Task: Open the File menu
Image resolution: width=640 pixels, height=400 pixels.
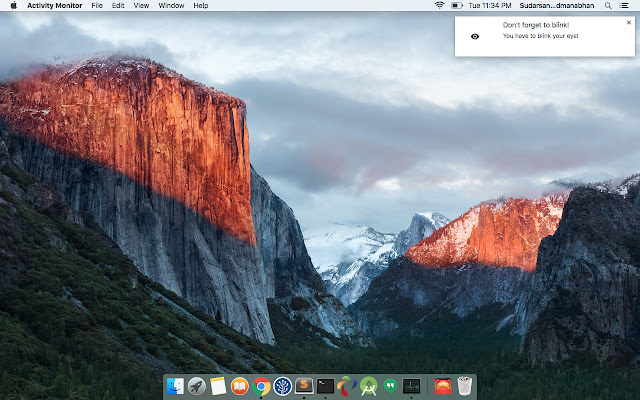Action: tap(97, 5)
